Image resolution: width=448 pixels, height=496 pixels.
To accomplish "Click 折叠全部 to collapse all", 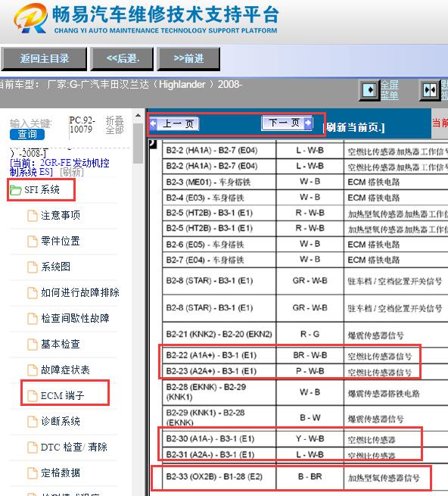I will pyautogui.click(x=114, y=125).
